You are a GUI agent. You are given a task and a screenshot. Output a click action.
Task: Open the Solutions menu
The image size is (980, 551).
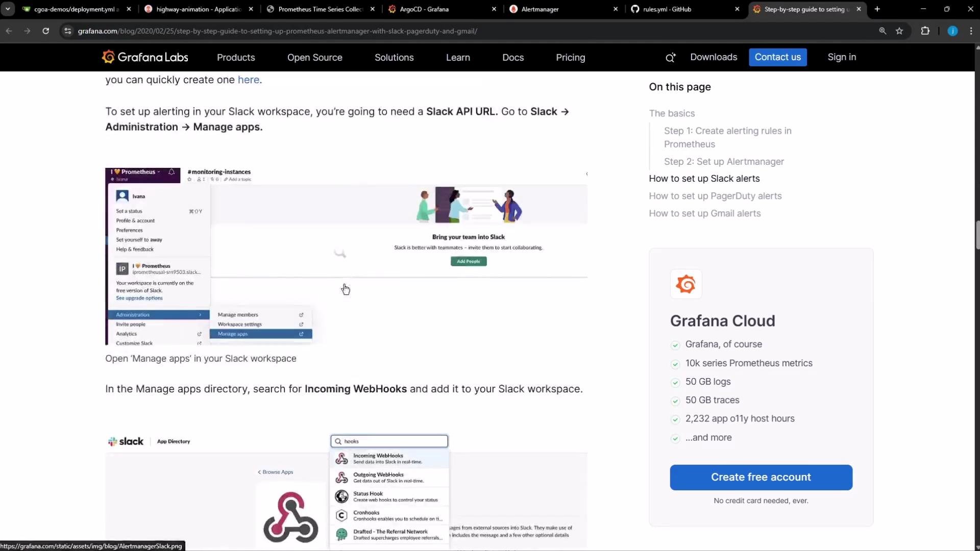point(394,58)
